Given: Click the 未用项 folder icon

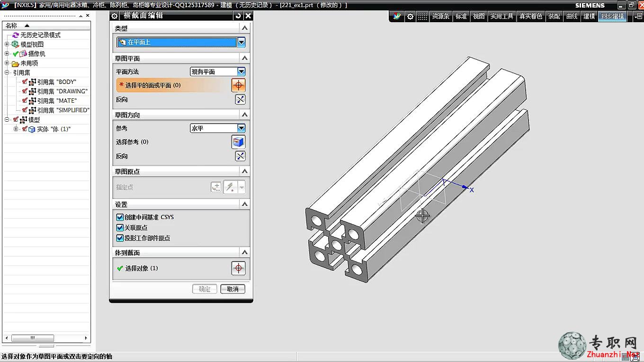Looking at the screenshot, I should 15,63.
